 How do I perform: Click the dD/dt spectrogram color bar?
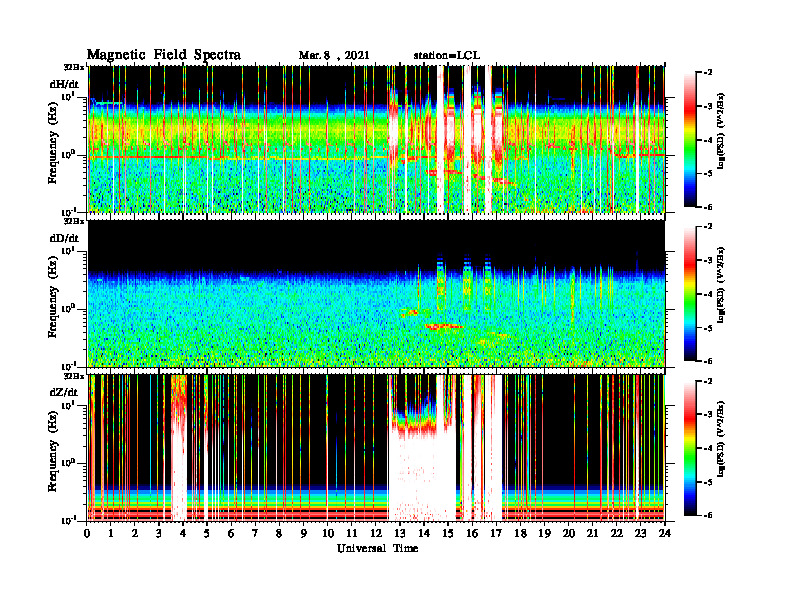[690, 294]
